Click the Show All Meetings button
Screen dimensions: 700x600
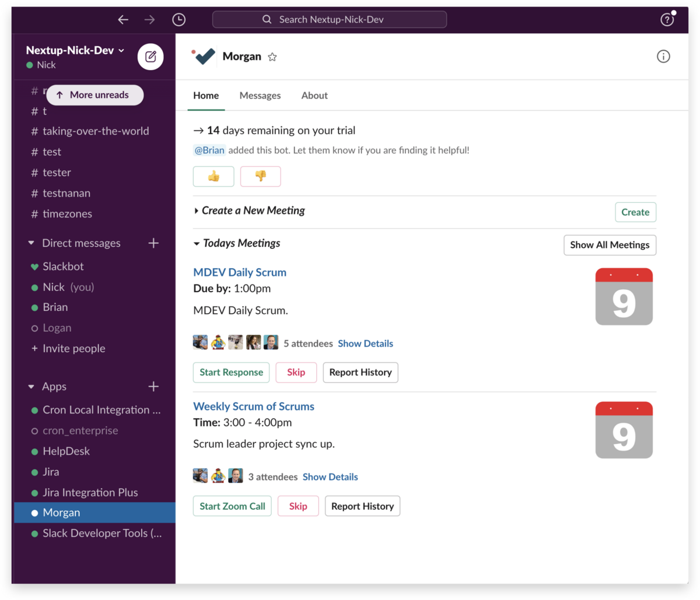pyautogui.click(x=610, y=245)
